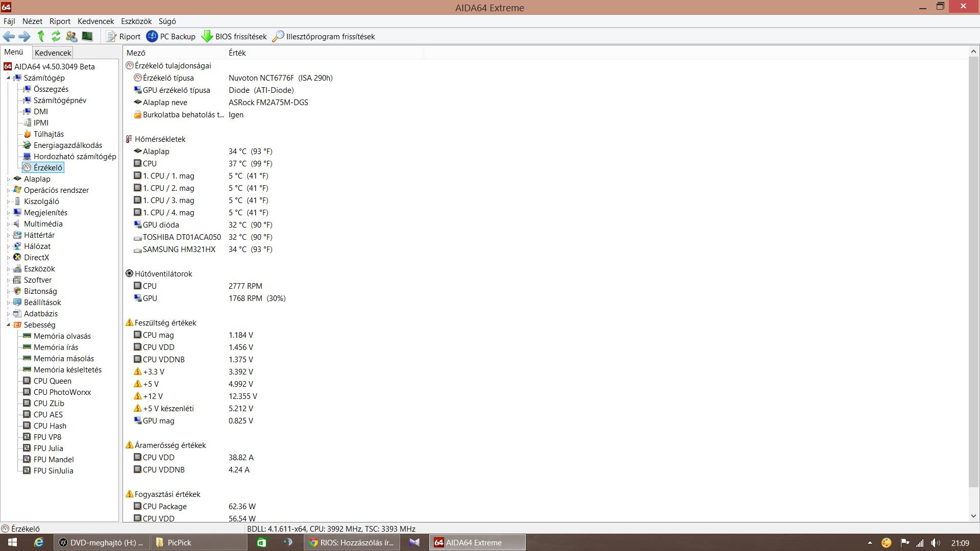980x551 pixels.
Task: Collapse the Számítógép tree node
Action: click(x=8, y=78)
